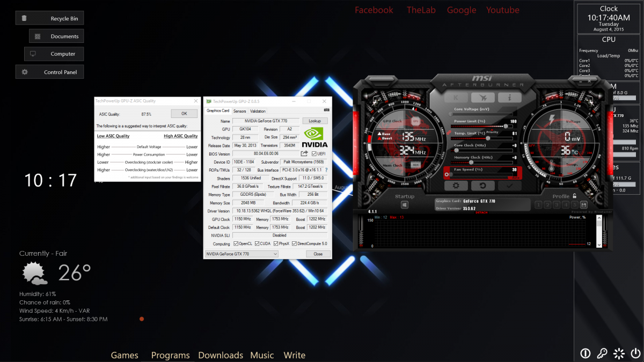This screenshot has height=362, width=644.
Task: Click the spinning restart icon
Action: pyautogui.click(x=619, y=353)
